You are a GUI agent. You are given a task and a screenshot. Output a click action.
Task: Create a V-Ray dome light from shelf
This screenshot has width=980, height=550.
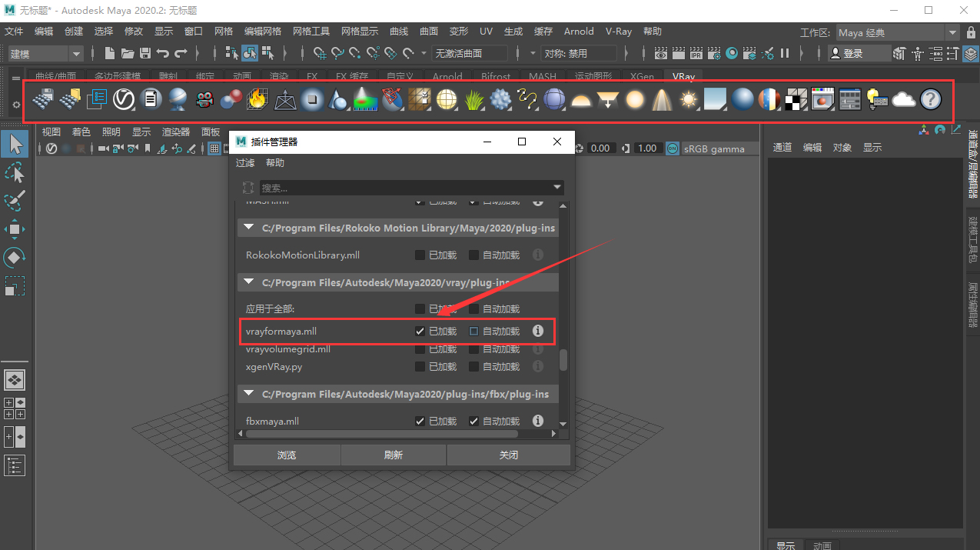click(581, 99)
